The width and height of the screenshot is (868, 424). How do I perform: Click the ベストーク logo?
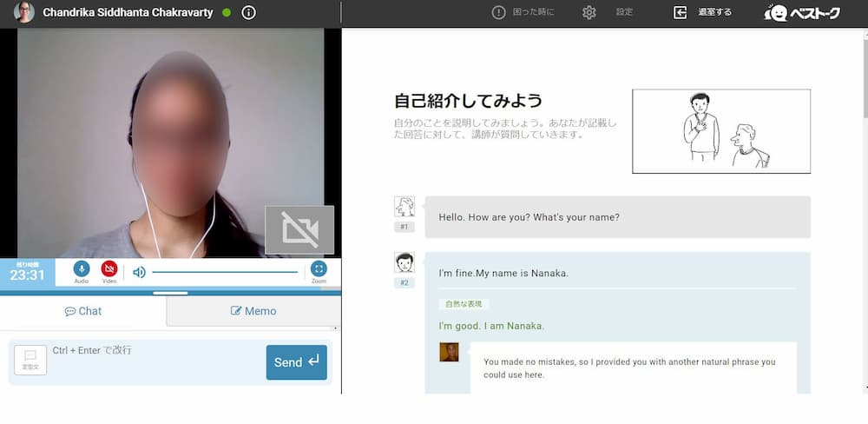point(802,13)
